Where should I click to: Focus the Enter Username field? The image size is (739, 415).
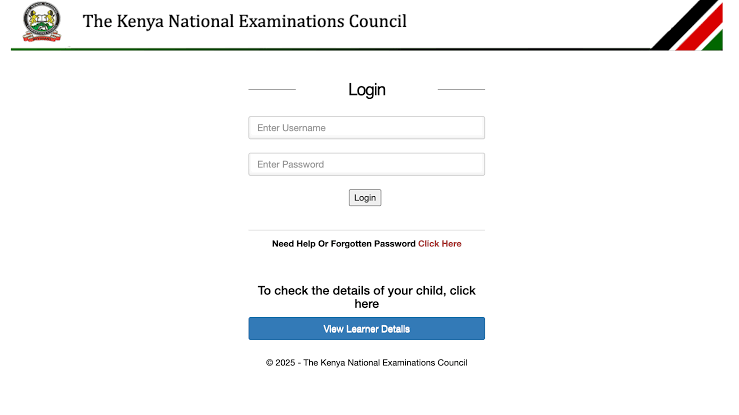(x=367, y=128)
